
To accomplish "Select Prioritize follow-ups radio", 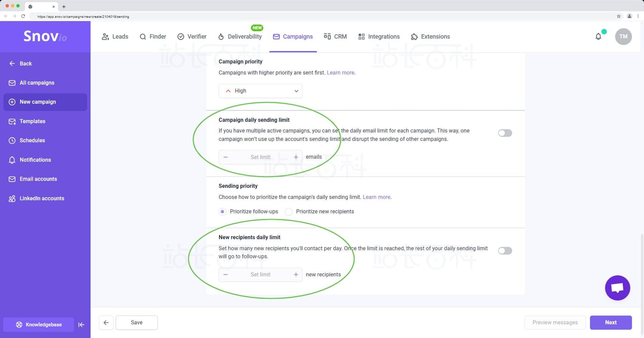I will click(222, 212).
